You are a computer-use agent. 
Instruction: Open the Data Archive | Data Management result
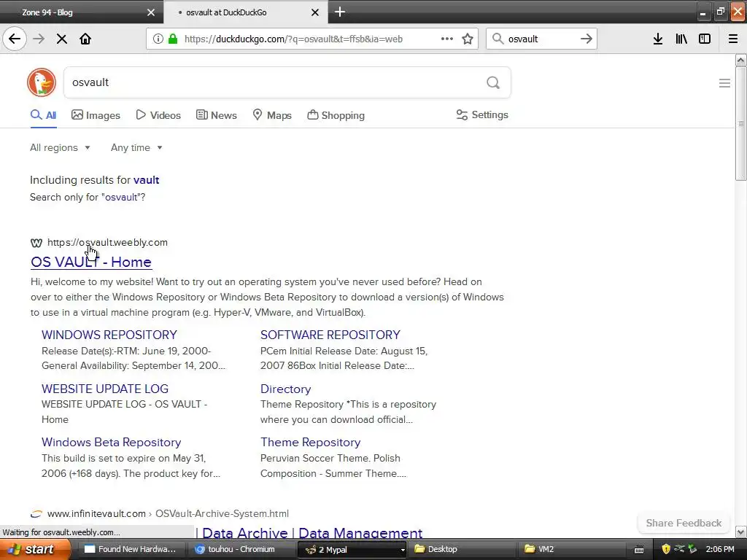(x=312, y=533)
